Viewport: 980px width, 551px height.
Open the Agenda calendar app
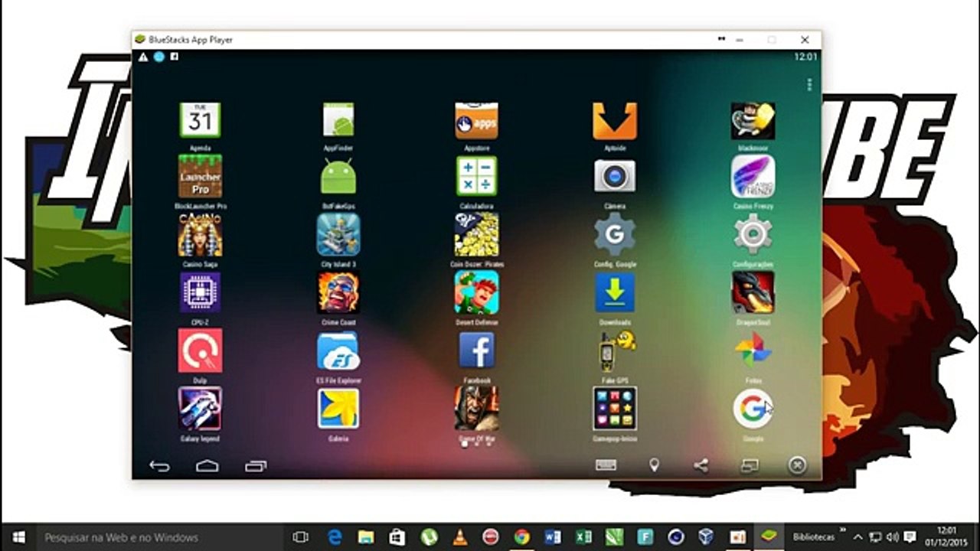[x=200, y=120]
